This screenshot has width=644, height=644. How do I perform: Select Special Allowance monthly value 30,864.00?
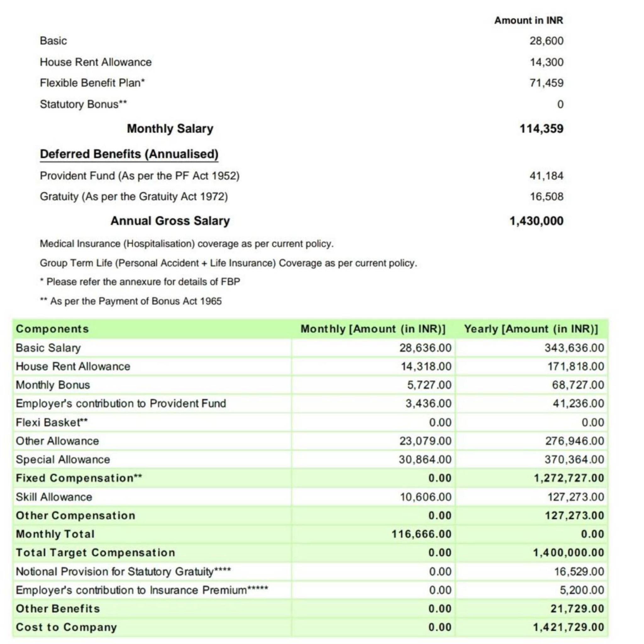click(x=425, y=459)
